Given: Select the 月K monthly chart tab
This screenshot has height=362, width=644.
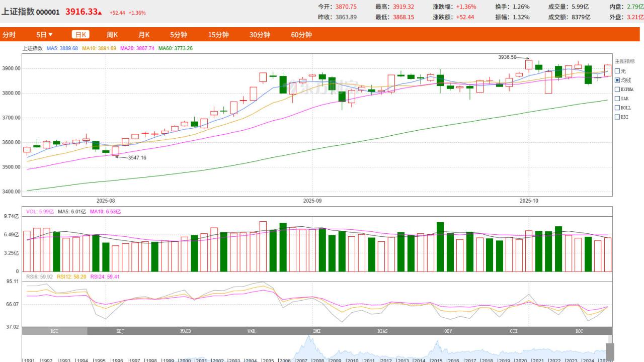Looking at the screenshot, I should coord(144,35).
